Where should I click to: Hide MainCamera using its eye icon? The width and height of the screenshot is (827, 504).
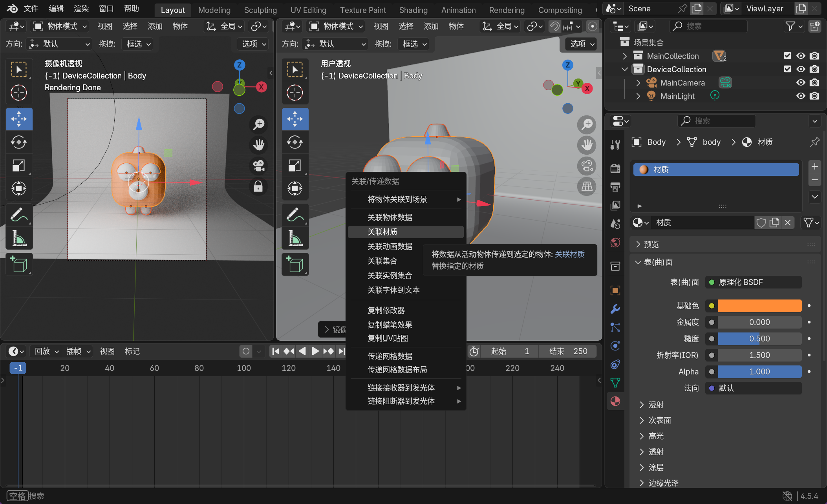click(x=801, y=83)
